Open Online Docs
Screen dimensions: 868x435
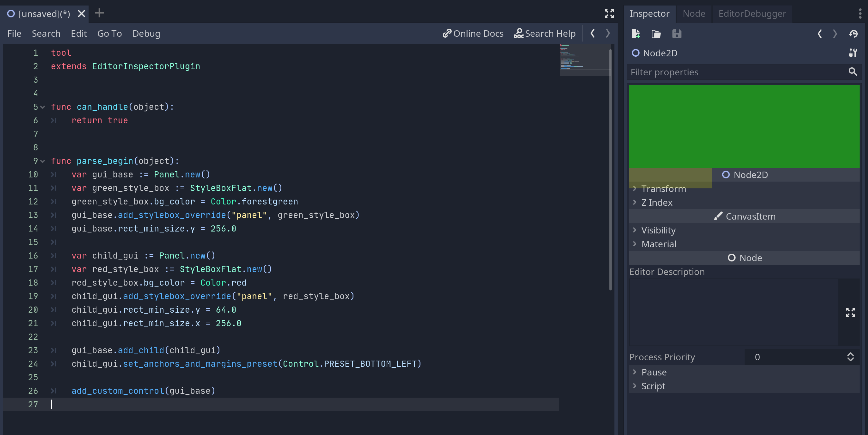click(473, 33)
